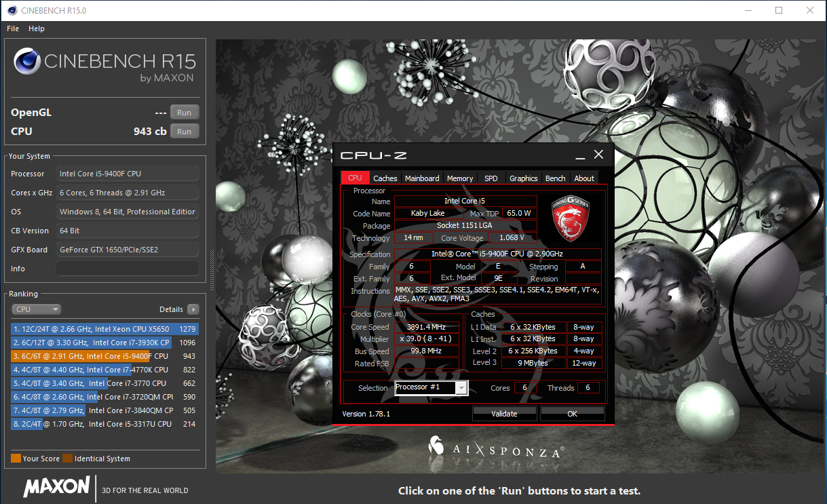Image resolution: width=827 pixels, height=504 pixels.
Task: Run the OpenGL benchmark test
Action: [x=184, y=113]
